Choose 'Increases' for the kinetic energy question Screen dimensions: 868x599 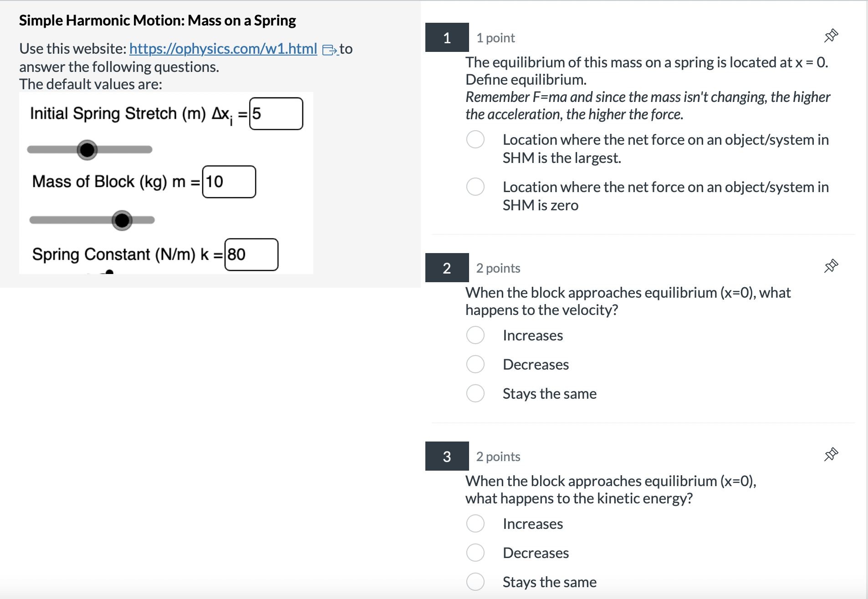(475, 523)
